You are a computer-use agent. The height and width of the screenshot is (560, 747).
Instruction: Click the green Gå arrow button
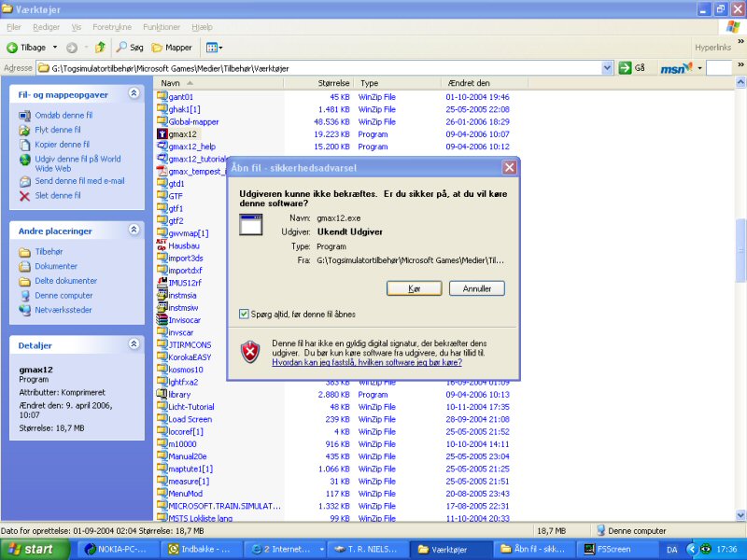click(625, 68)
